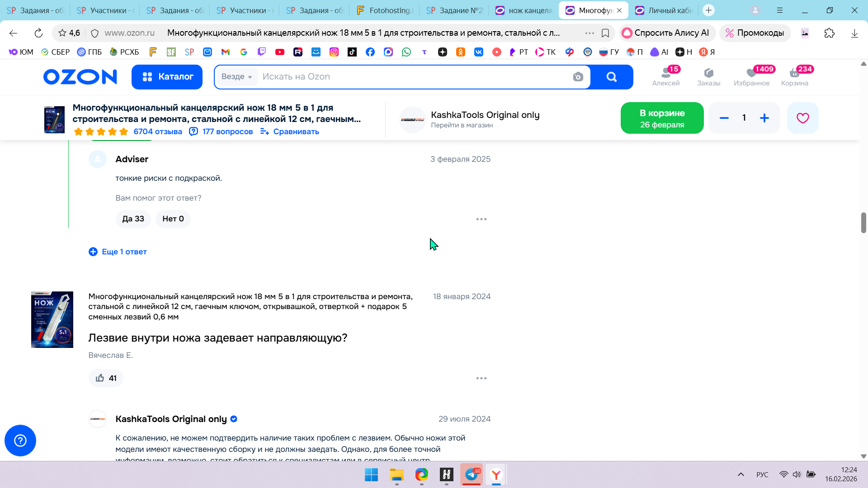This screenshot has width=868, height=488.
Task: Vote Нет 0 on Adviser's answer
Action: click(x=173, y=219)
